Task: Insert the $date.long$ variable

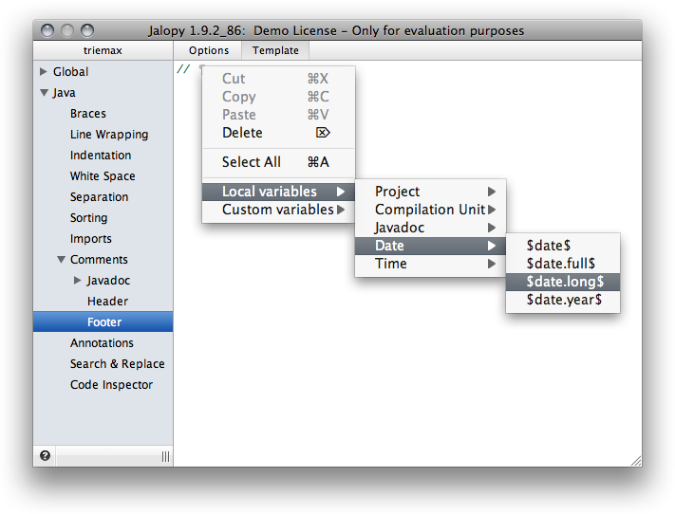Action: 563,282
